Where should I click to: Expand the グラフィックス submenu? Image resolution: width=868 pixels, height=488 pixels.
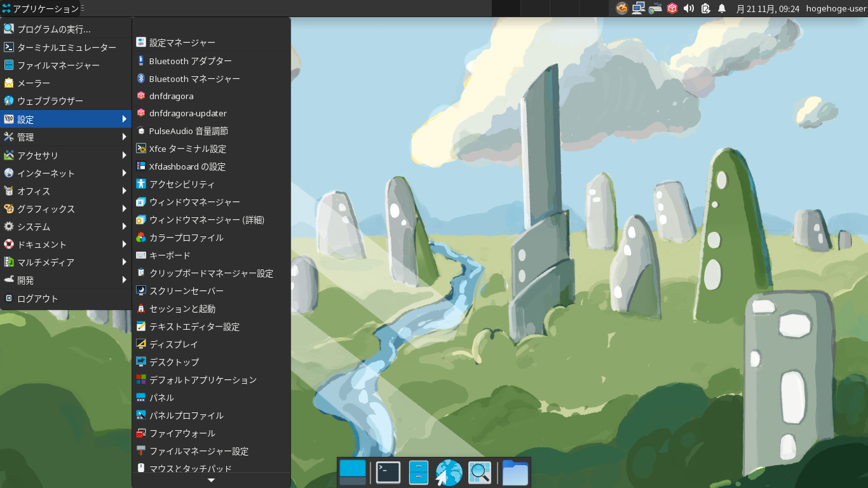tap(65, 208)
